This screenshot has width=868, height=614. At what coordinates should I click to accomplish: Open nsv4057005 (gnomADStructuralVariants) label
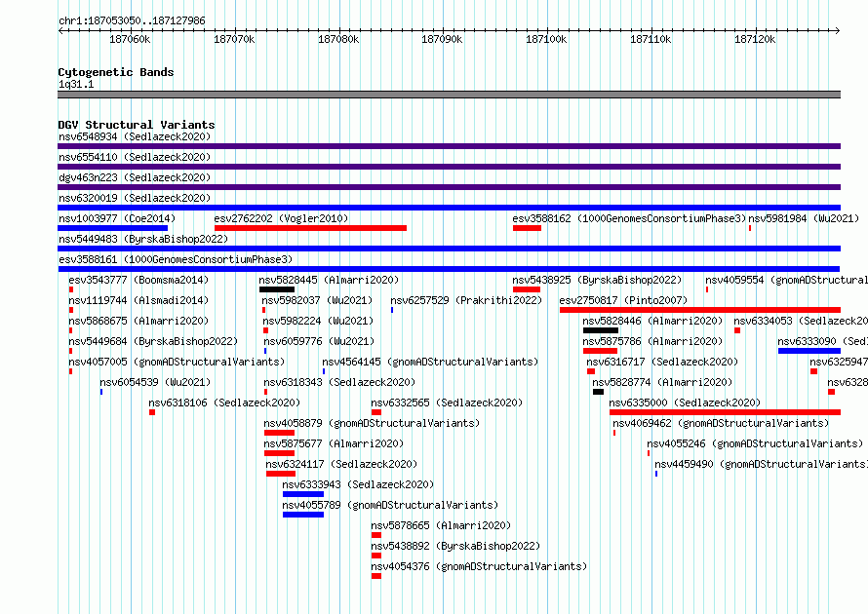click(177, 362)
